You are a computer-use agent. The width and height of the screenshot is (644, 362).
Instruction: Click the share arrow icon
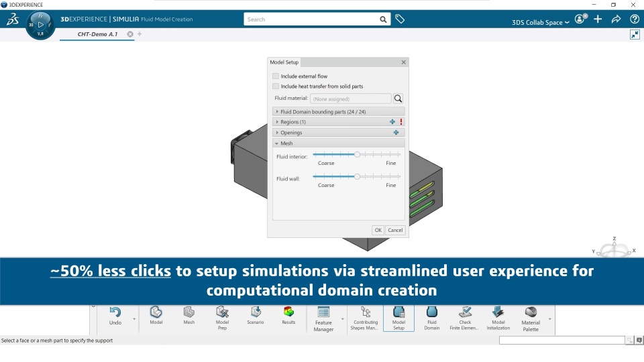pyautogui.click(x=616, y=19)
